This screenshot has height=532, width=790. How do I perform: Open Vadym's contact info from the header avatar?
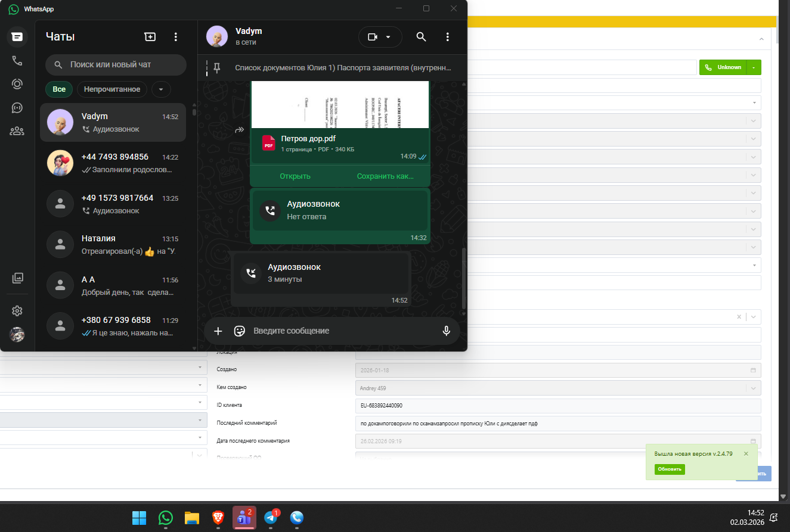(x=217, y=37)
